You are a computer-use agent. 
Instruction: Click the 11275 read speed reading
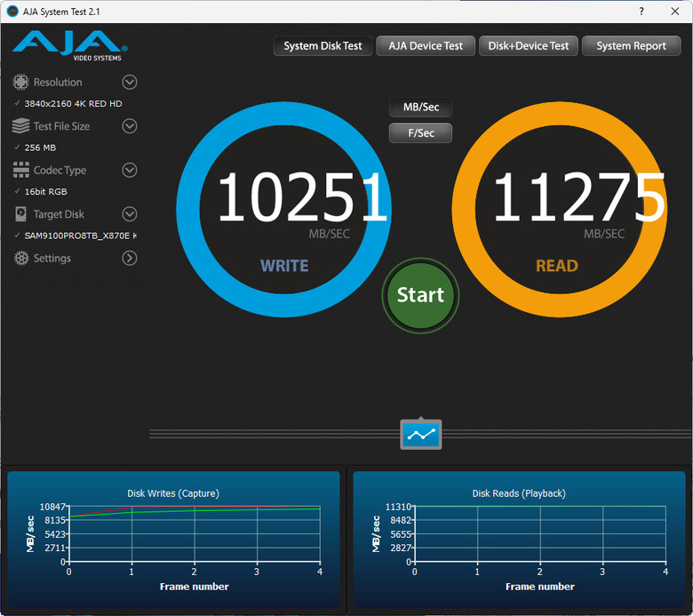click(x=578, y=196)
